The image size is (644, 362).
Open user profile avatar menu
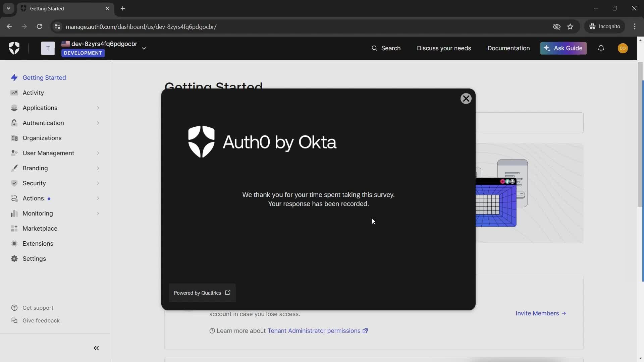[x=623, y=48]
